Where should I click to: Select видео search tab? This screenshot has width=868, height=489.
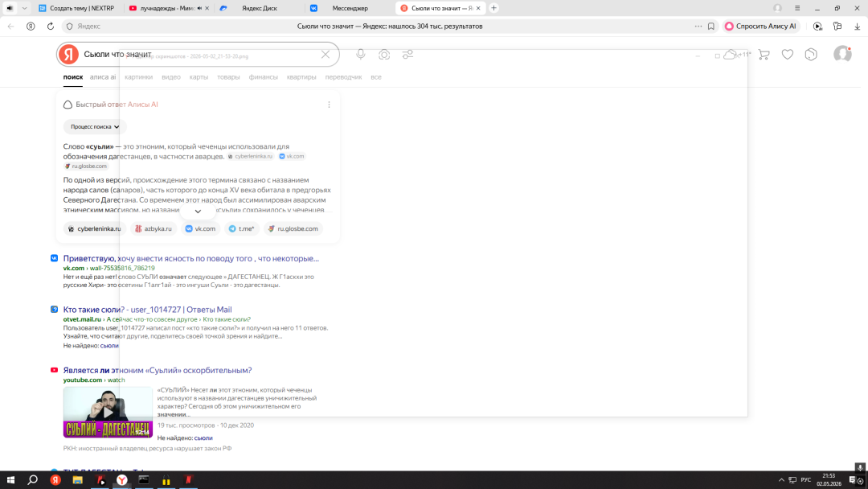coord(171,77)
